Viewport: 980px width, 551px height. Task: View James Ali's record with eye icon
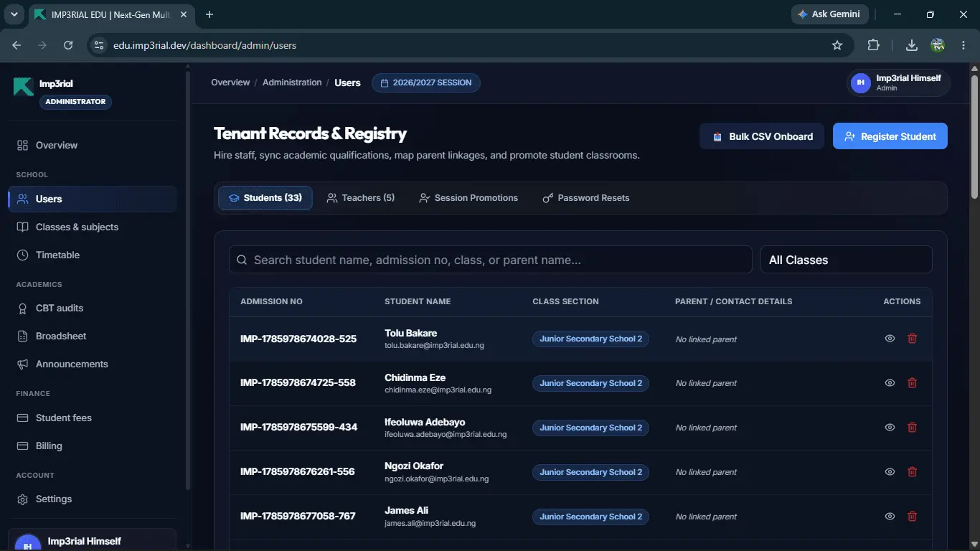890,517
